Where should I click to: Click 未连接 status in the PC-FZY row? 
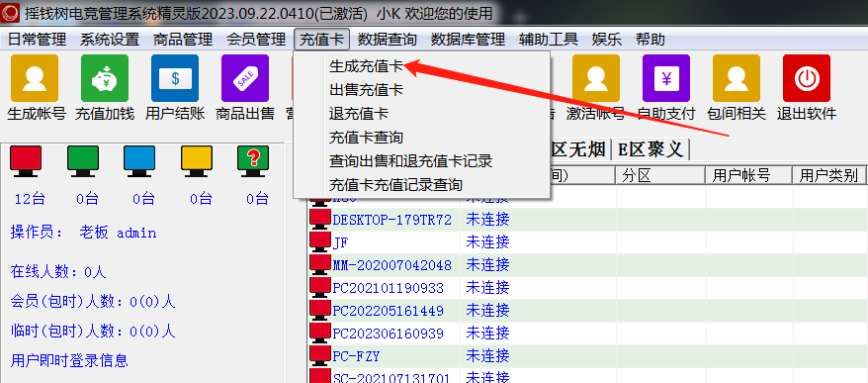[x=487, y=355]
